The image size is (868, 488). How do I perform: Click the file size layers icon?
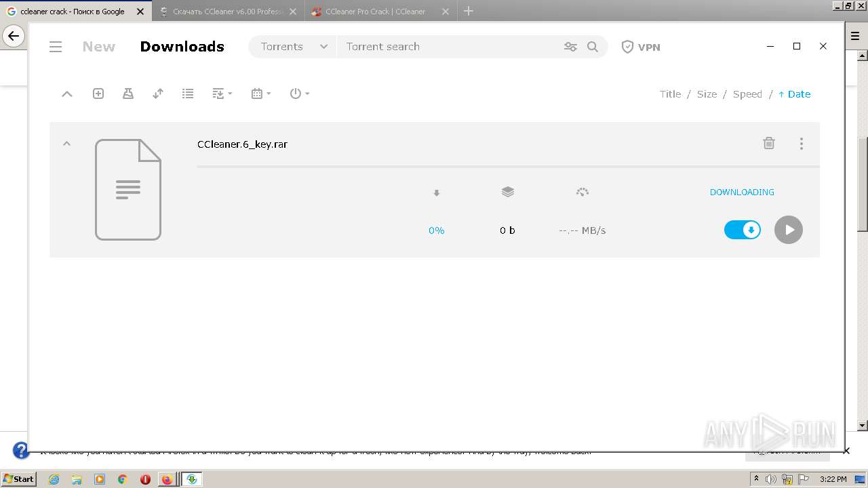(x=508, y=192)
